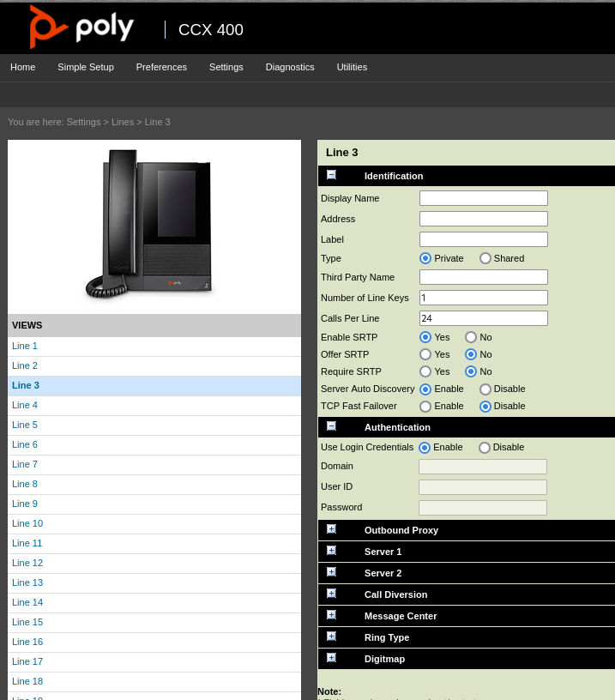
Task: Open the Diagnostics menu
Action: [x=290, y=67]
